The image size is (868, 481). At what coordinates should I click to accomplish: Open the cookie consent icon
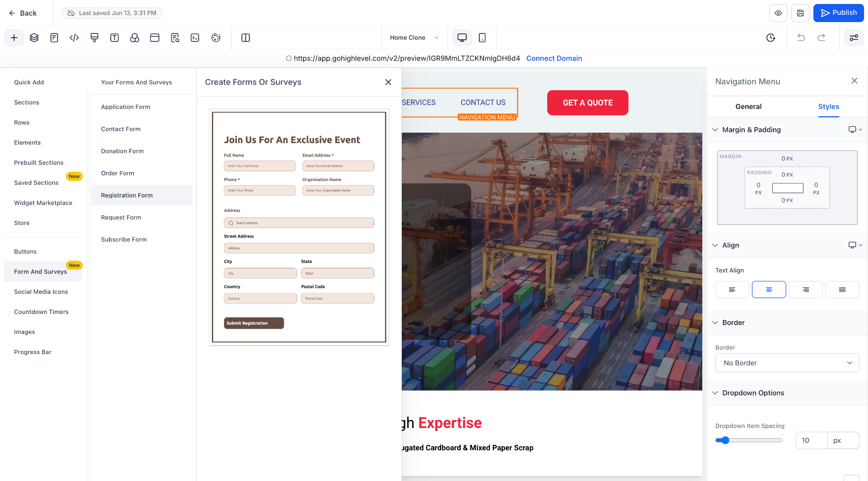216,38
